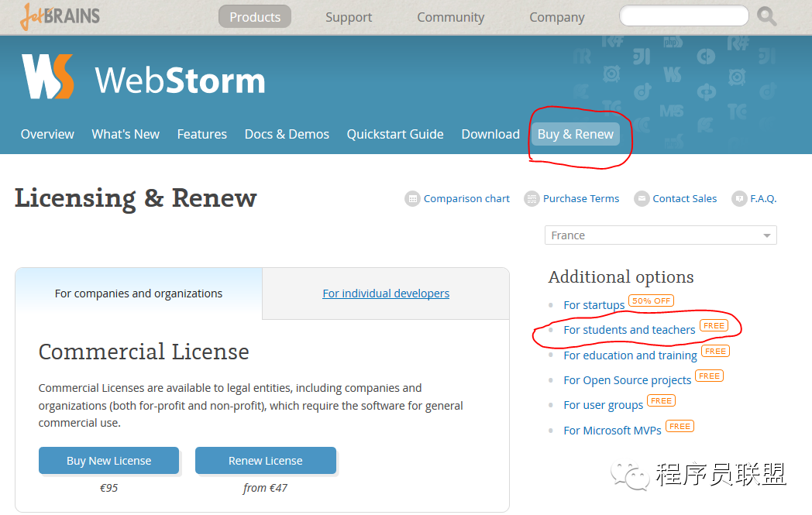Image resolution: width=812 pixels, height=515 pixels.
Task: Click the Renew License button
Action: click(x=266, y=461)
